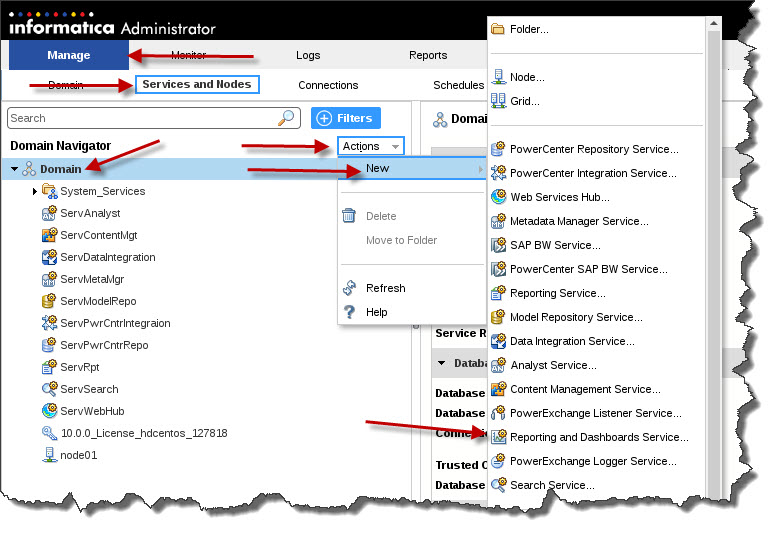Viewport: 778px width, 534px height.
Task: Expand the System_Services folder
Action: tap(34, 191)
